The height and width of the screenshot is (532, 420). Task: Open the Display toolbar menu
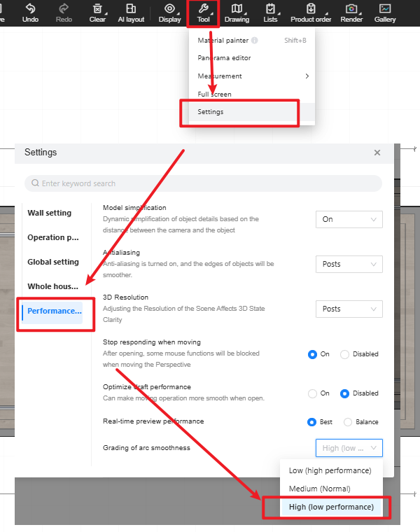(x=169, y=9)
